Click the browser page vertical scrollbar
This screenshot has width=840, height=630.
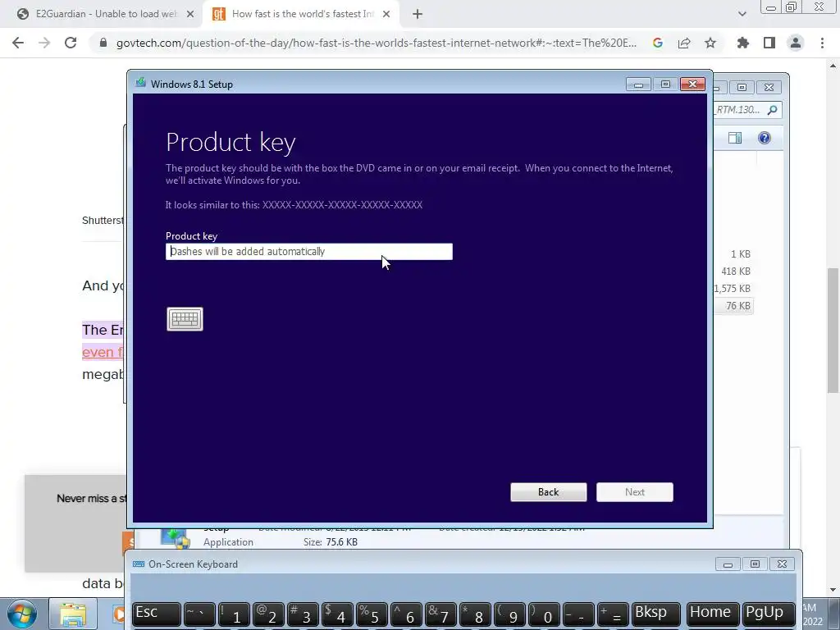coord(833,331)
